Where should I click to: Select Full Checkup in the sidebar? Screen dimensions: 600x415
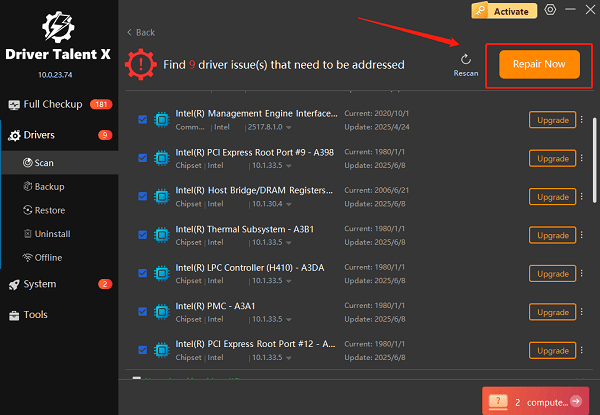click(52, 104)
